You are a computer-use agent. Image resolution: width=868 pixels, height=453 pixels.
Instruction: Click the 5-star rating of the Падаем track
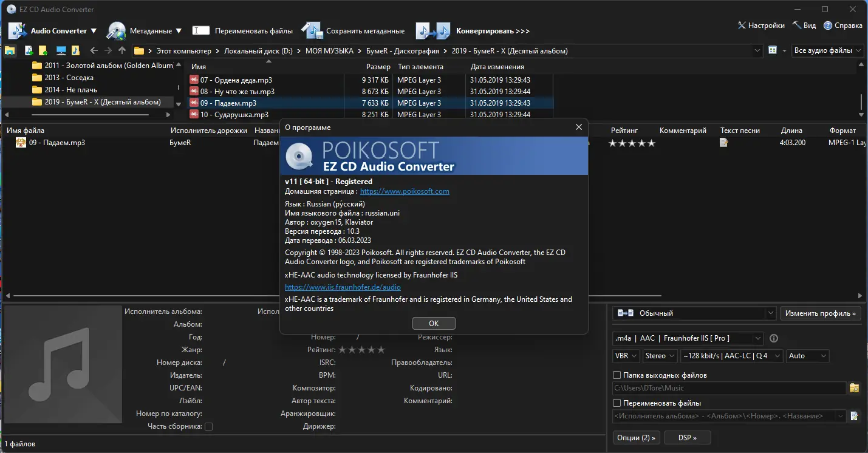(632, 143)
